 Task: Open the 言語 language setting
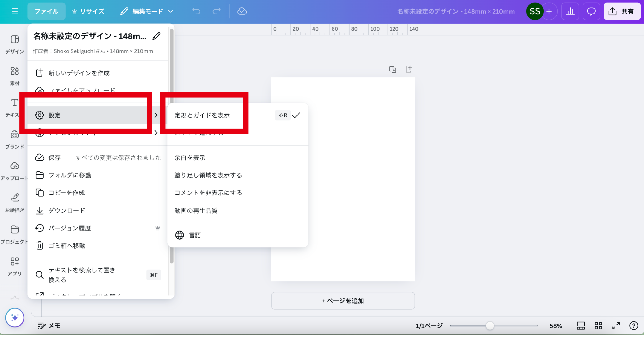[x=195, y=235]
